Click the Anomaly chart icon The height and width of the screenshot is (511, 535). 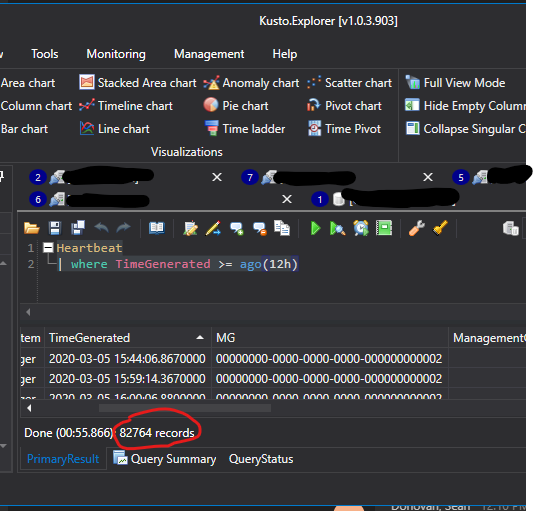click(x=211, y=83)
